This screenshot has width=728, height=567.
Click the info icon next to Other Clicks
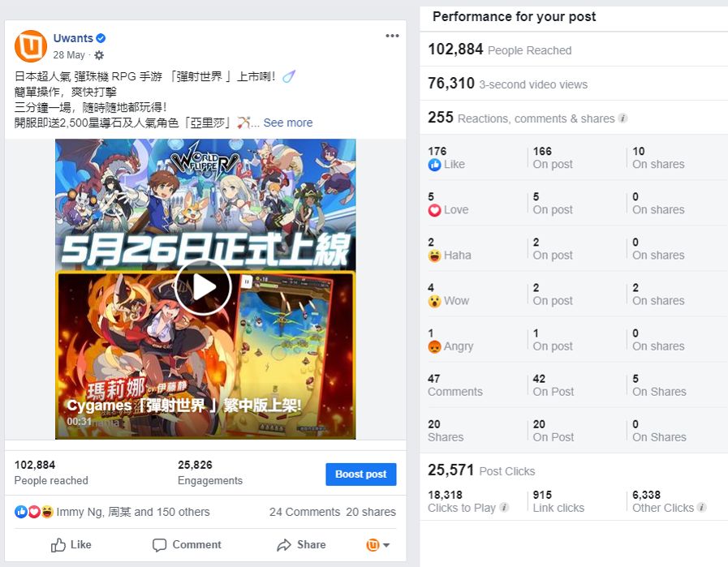[701, 508]
